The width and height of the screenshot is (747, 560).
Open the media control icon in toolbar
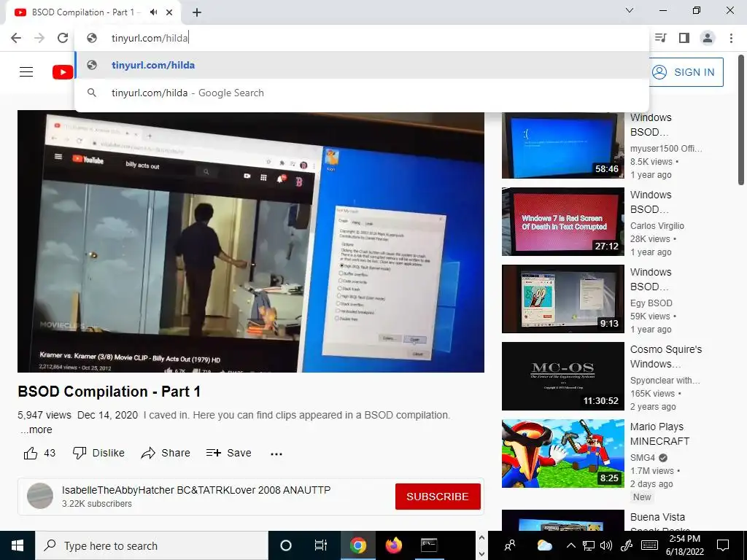point(661,38)
